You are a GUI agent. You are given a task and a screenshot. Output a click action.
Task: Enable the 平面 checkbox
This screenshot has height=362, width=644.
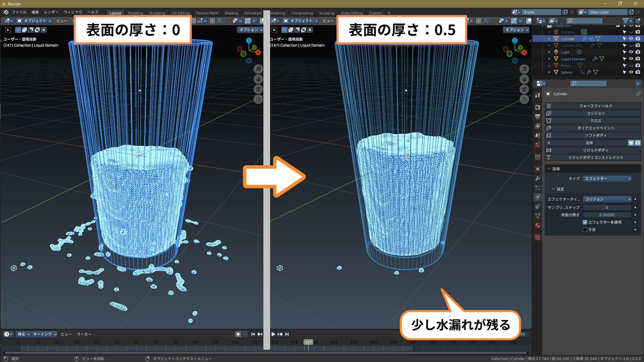[585, 230]
